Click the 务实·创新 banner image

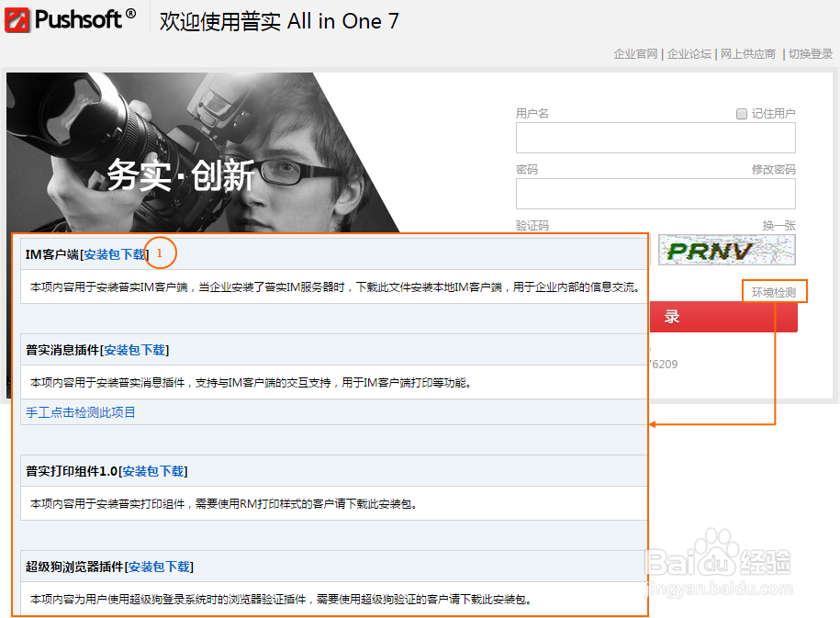pyautogui.click(x=204, y=152)
